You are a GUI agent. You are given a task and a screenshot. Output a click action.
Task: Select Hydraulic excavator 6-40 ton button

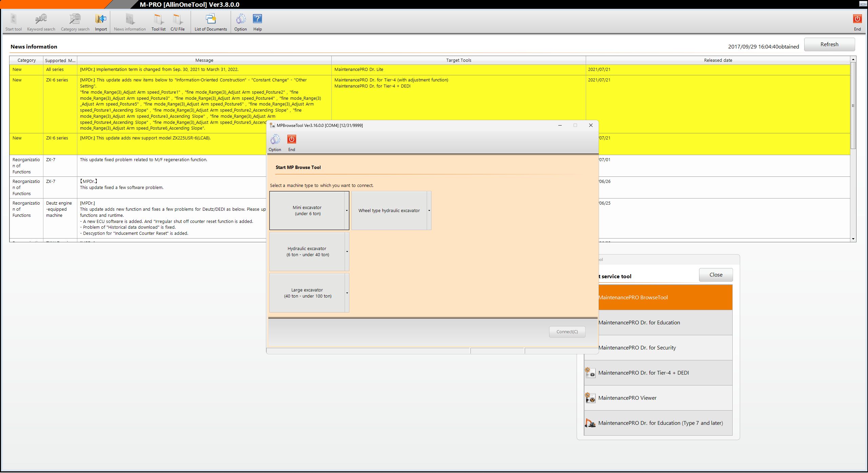click(x=307, y=252)
